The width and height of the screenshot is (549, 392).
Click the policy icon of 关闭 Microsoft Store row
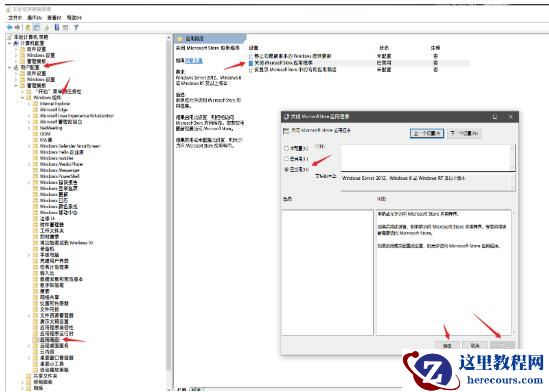point(251,63)
